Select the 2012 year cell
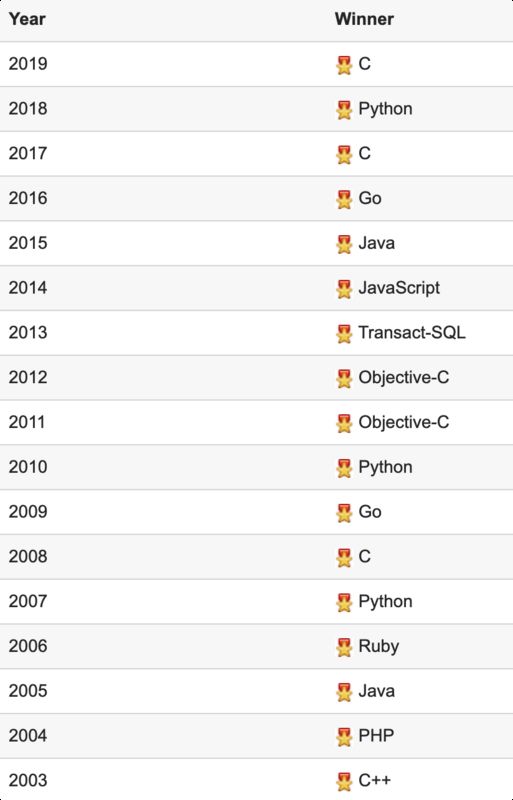The height and width of the screenshot is (800, 513). pyautogui.click(x=28, y=377)
